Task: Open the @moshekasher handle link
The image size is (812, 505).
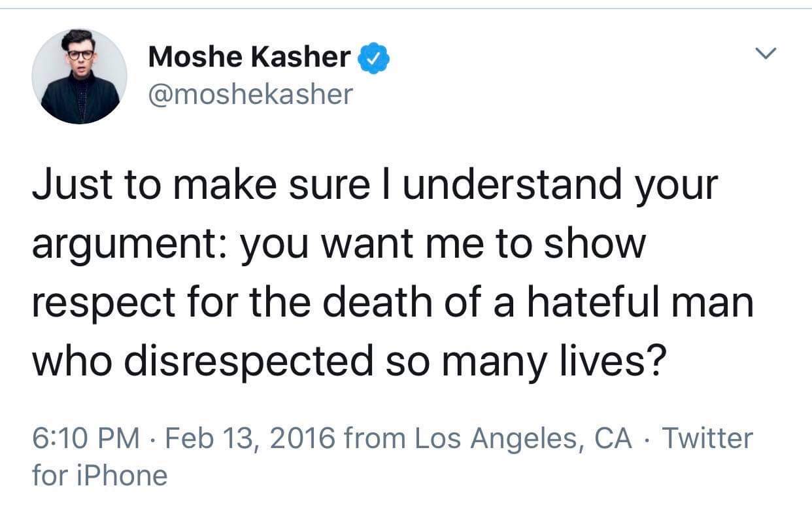Action: tap(250, 94)
